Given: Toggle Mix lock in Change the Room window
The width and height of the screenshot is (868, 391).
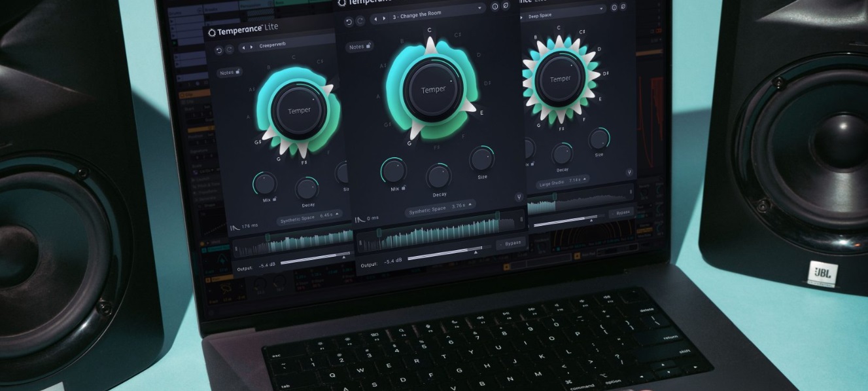Looking at the screenshot, I should (404, 188).
